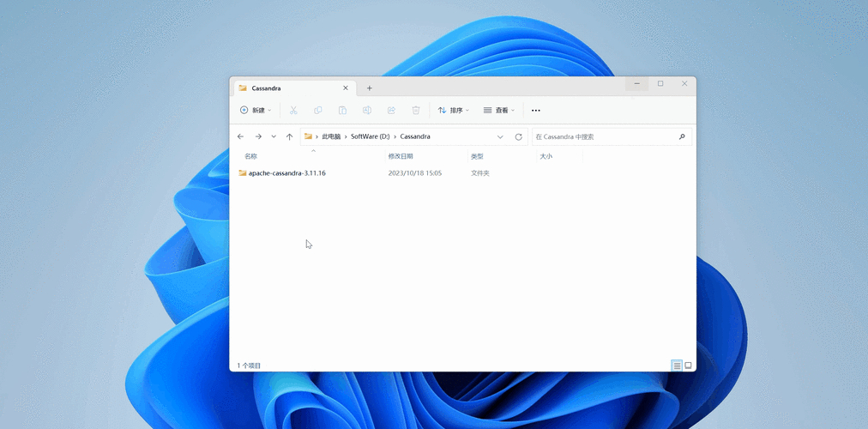Screen dimensions: 868x429
Task: Click the folder icon in address bar
Action: [308, 136]
